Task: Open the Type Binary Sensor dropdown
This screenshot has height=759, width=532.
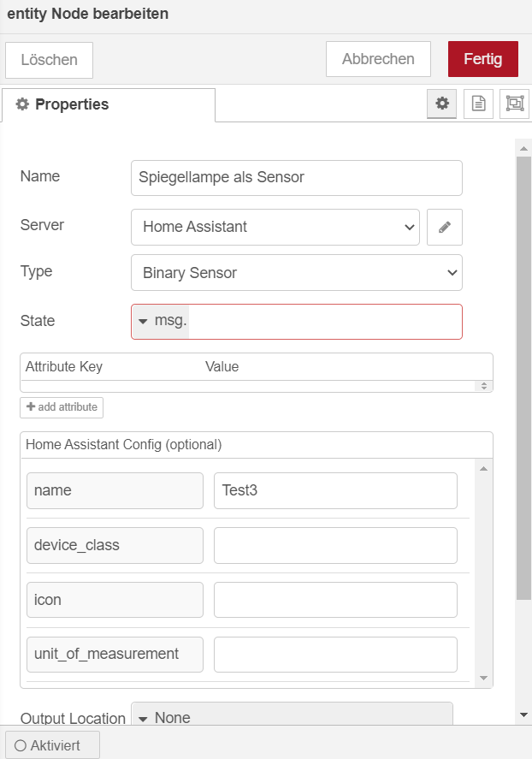Action: tap(297, 272)
